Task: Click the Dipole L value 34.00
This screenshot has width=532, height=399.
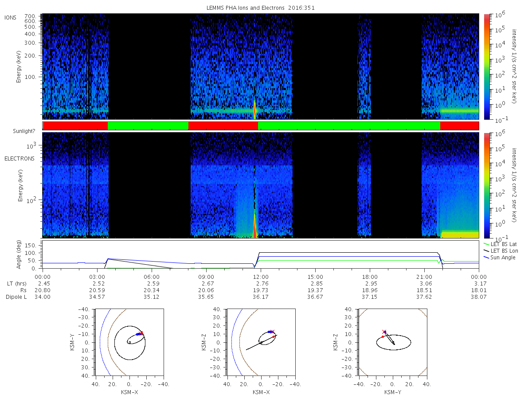Action: (x=43, y=297)
